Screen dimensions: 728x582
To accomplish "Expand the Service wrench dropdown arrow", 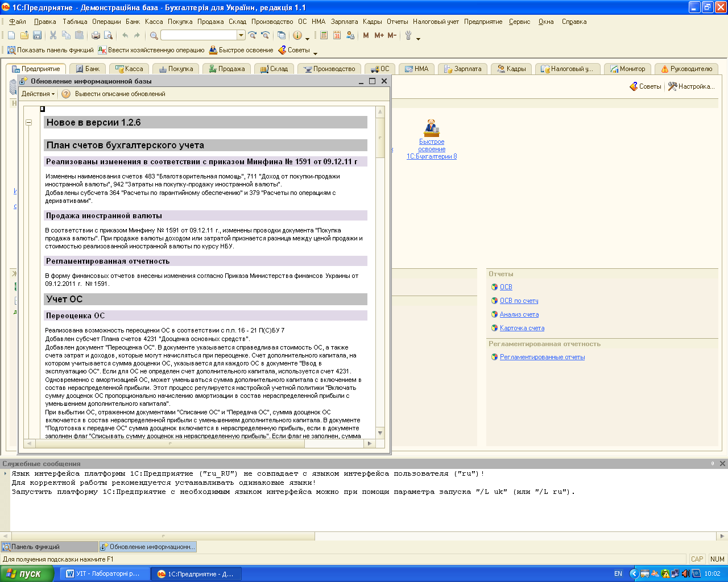I will click(419, 39).
